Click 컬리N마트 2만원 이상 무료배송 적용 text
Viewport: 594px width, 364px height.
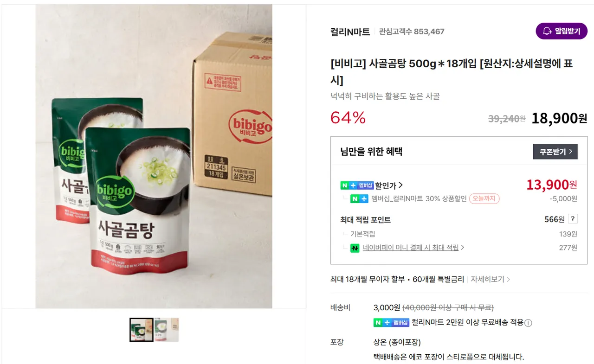tap(467, 322)
